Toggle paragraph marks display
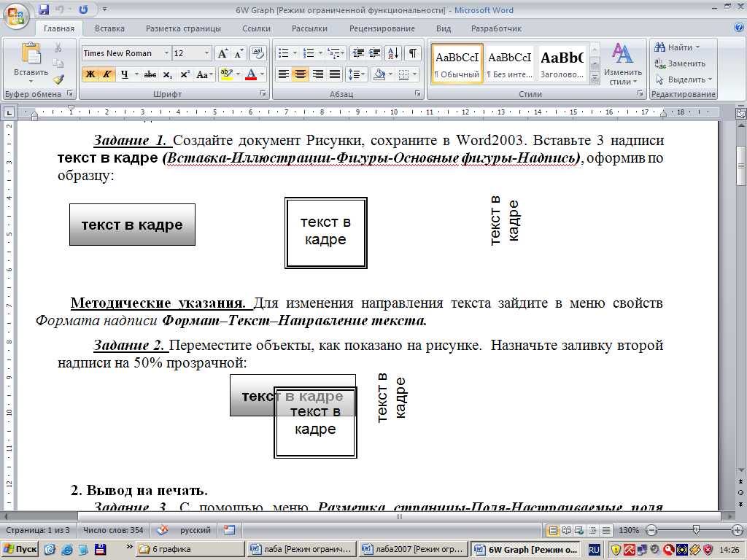The width and height of the screenshot is (747, 560). (x=413, y=53)
